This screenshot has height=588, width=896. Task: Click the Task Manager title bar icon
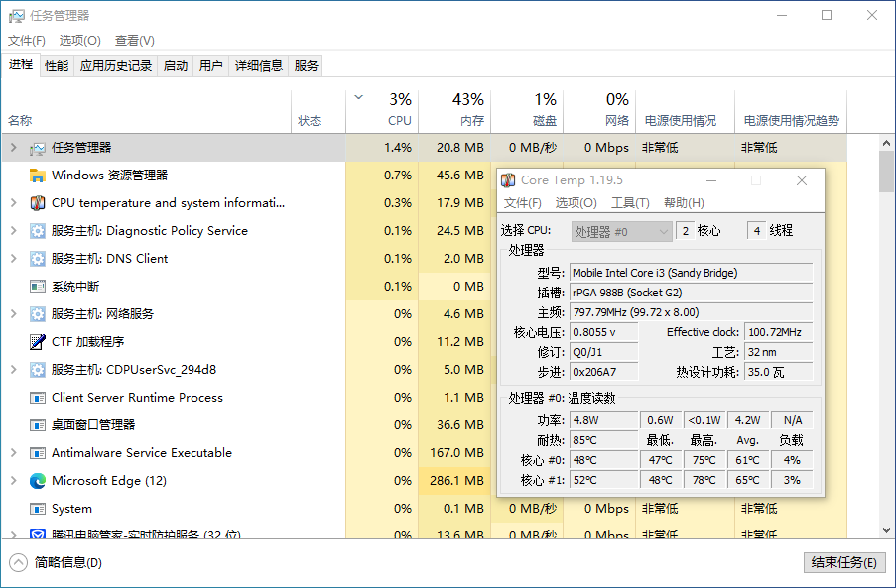tap(17, 16)
